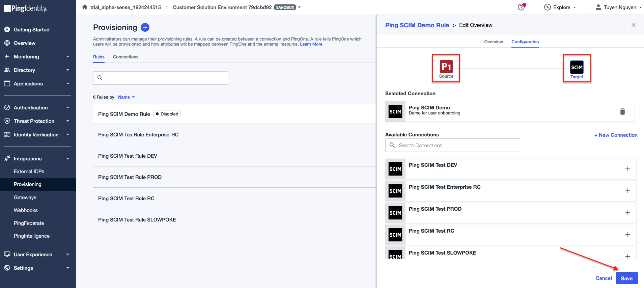Click the Disabled status badge
The height and width of the screenshot is (288, 644).
click(x=167, y=114)
